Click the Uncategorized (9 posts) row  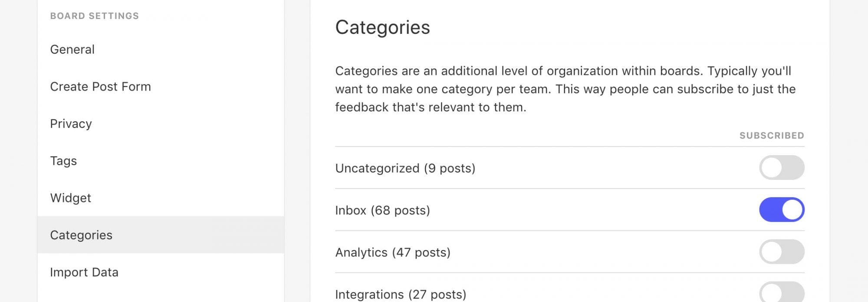click(x=570, y=168)
